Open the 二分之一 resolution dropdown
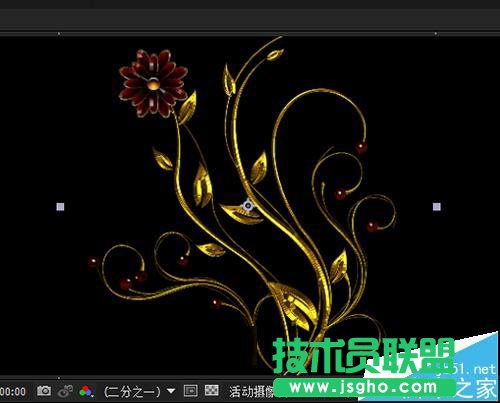This screenshot has width=500, height=403. click(139, 391)
